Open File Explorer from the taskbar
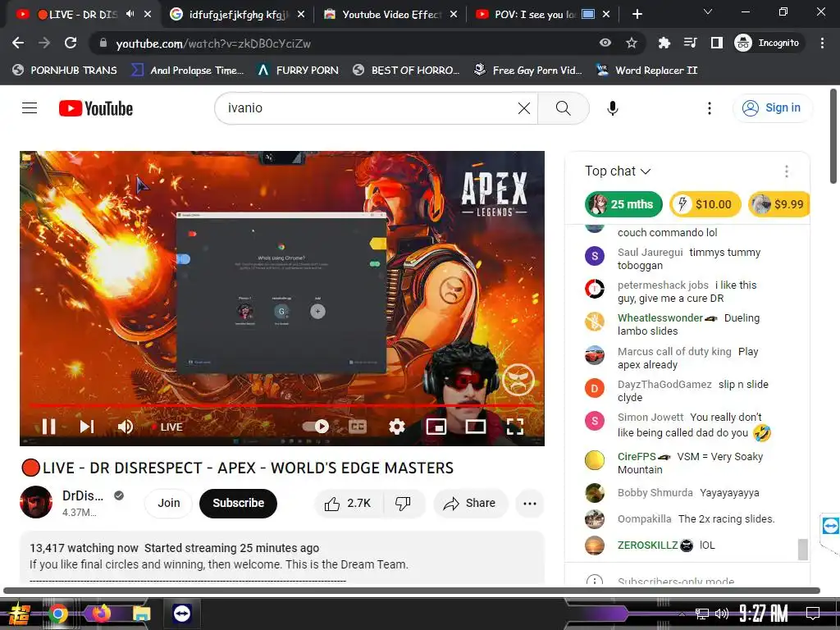This screenshot has width=840, height=630. tap(141, 614)
